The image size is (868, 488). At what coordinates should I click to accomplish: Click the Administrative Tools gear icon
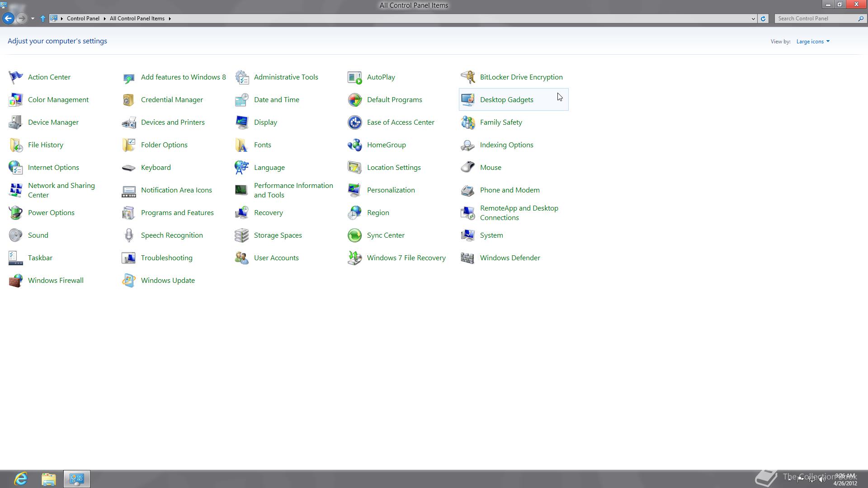[242, 77]
